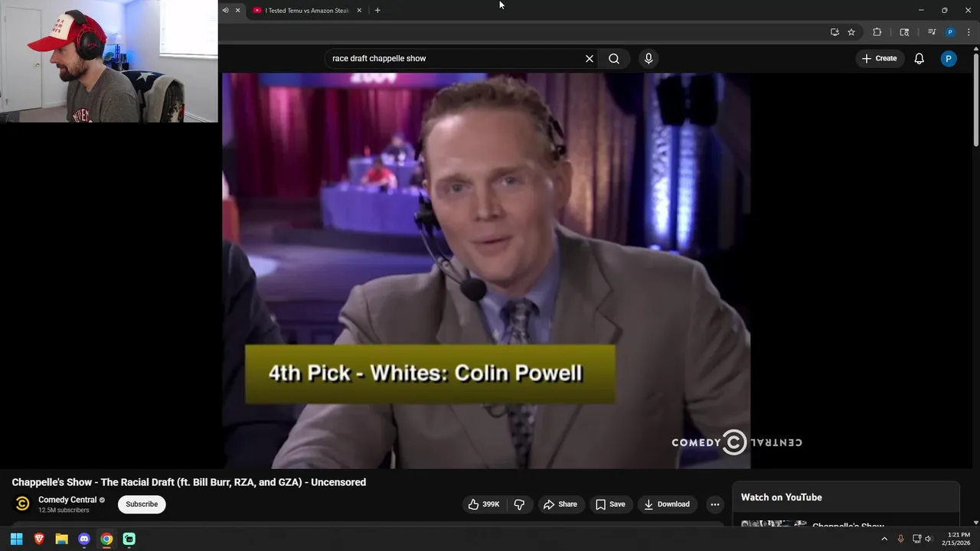Open Chrome profile avatar in toolbar
This screenshot has width=980, height=551.
point(950,32)
